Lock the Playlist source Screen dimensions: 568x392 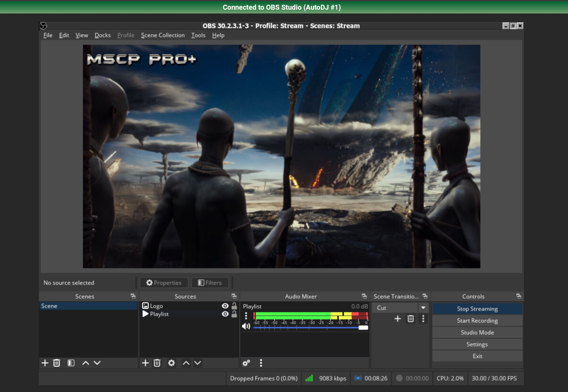coord(234,314)
